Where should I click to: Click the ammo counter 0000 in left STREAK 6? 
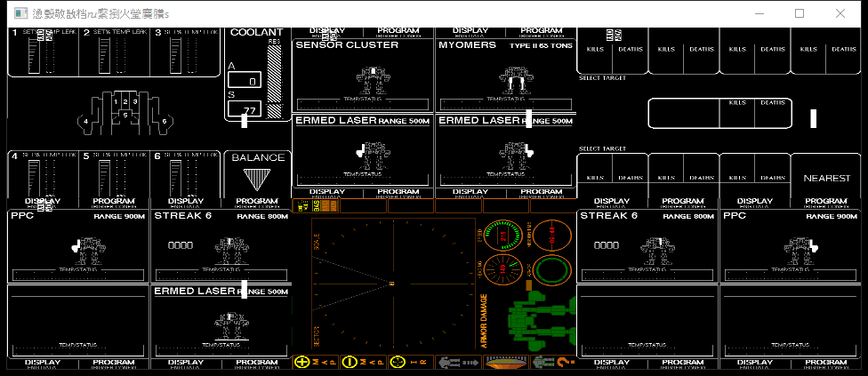coord(180,245)
